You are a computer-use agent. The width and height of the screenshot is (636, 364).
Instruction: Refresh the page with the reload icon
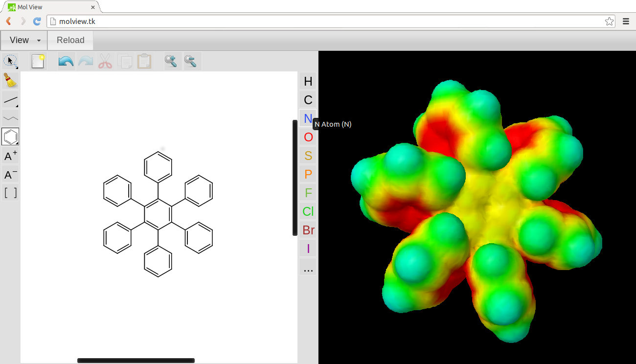tap(37, 21)
